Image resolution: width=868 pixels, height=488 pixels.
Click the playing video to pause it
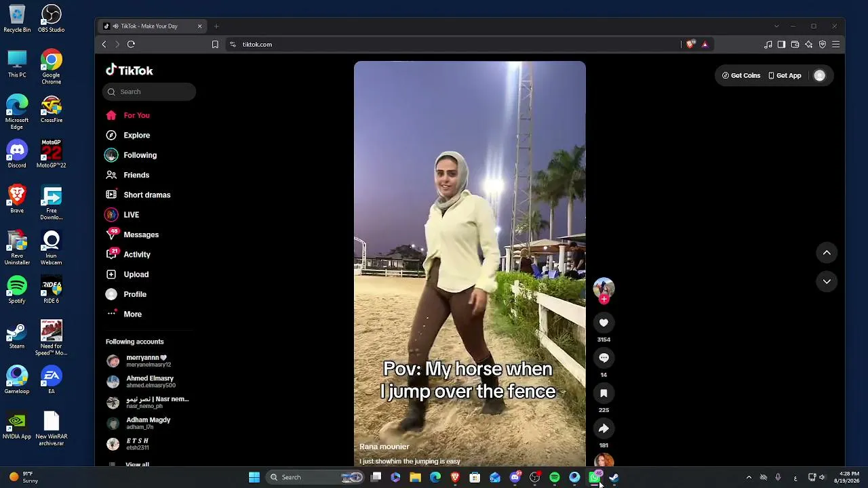pos(469,263)
